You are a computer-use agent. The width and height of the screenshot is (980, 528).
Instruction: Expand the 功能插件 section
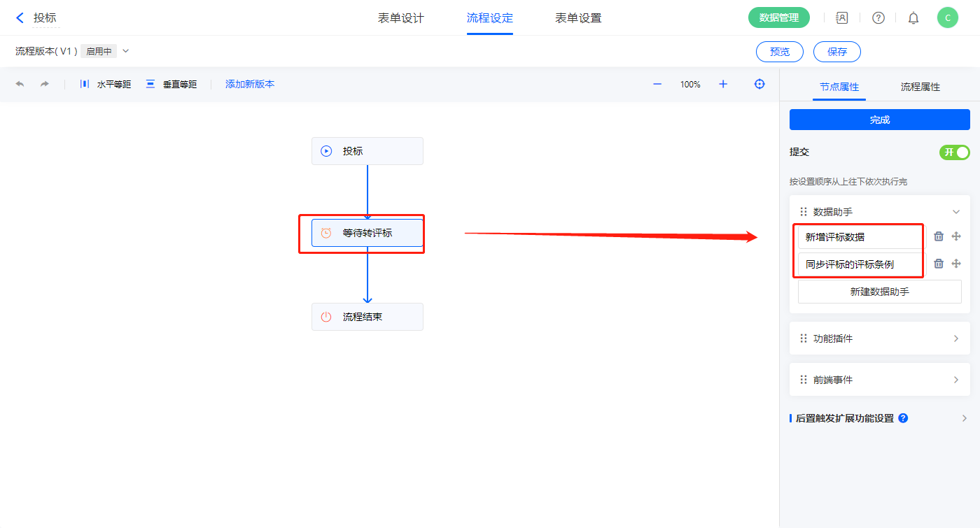pos(956,338)
